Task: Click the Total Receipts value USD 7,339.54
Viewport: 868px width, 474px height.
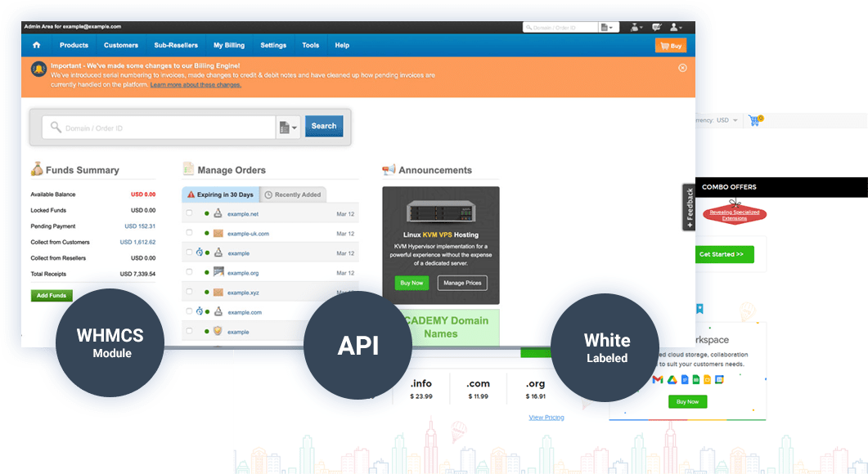Action: pos(137,274)
